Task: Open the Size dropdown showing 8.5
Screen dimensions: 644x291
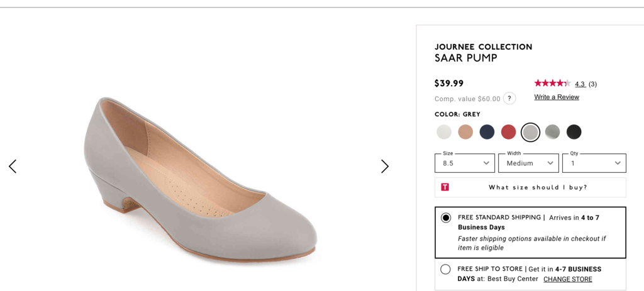Action: (465, 163)
